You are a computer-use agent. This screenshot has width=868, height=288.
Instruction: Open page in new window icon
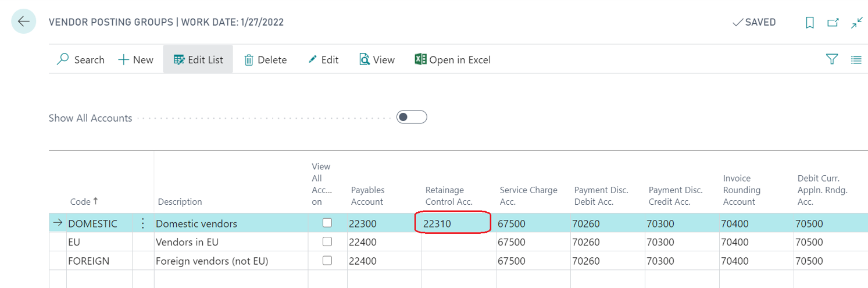pyautogui.click(x=833, y=23)
